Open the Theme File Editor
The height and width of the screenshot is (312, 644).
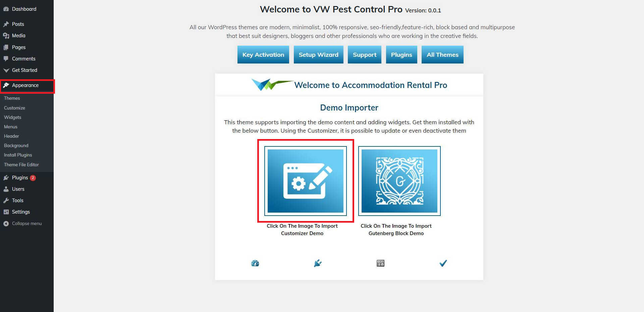click(21, 165)
